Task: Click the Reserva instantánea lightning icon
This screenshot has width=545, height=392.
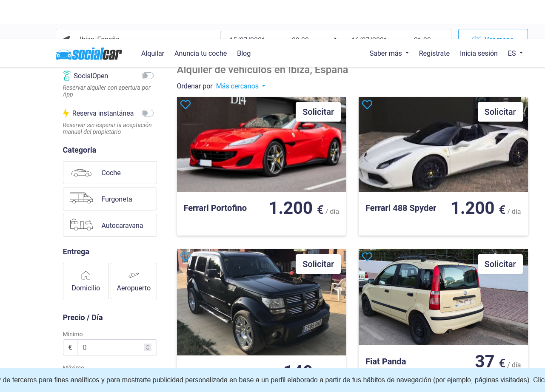Action: point(66,113)
